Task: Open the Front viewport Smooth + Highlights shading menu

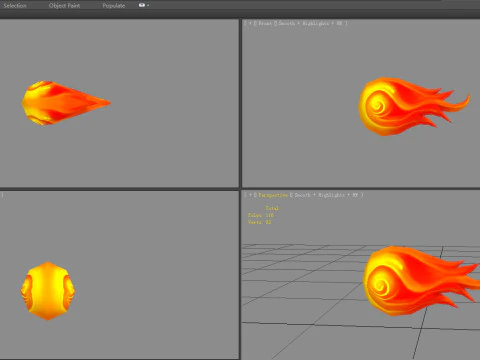Action: [311, 23]
